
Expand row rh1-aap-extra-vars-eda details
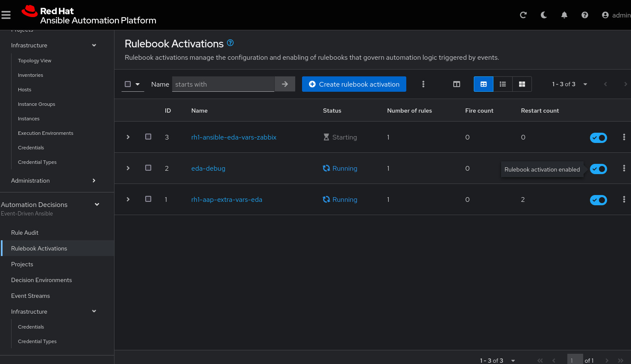tap(128, 199)
